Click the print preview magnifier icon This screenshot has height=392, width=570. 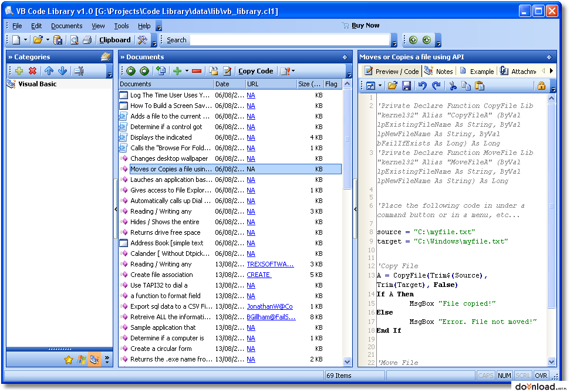74,40
